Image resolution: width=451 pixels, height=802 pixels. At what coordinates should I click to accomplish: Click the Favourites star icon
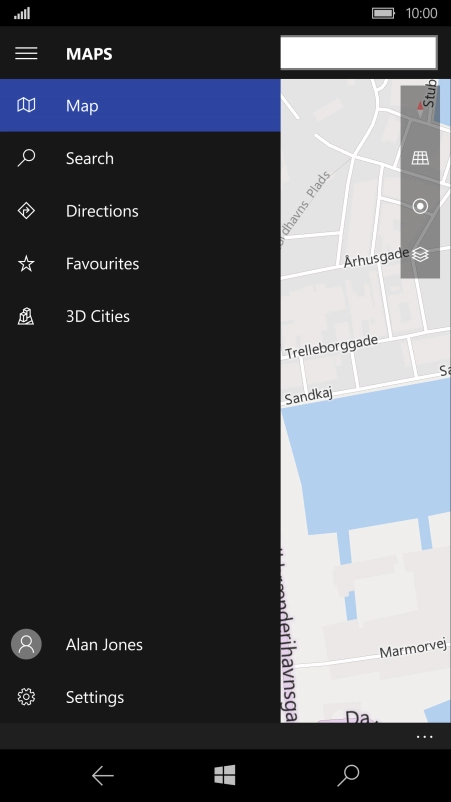26,263
